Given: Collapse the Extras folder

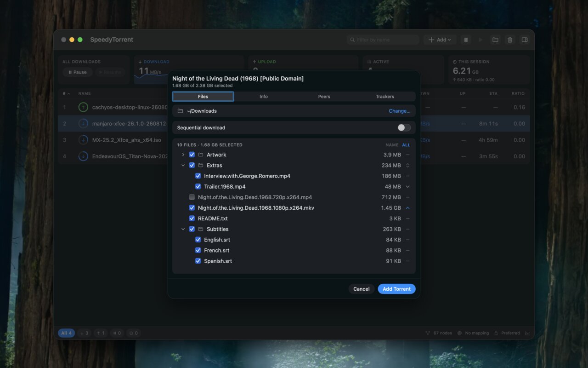Looking at the screenshot, I should coord(183,165).
